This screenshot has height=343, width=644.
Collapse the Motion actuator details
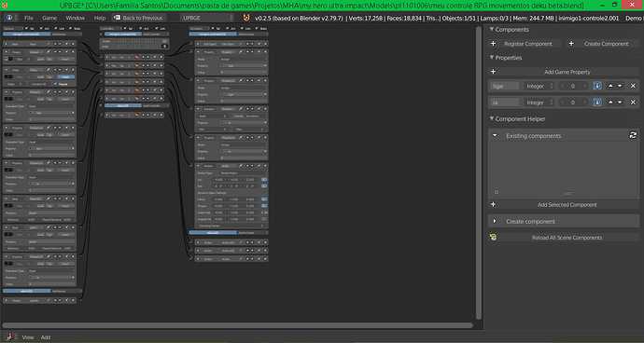coord(198,166)
